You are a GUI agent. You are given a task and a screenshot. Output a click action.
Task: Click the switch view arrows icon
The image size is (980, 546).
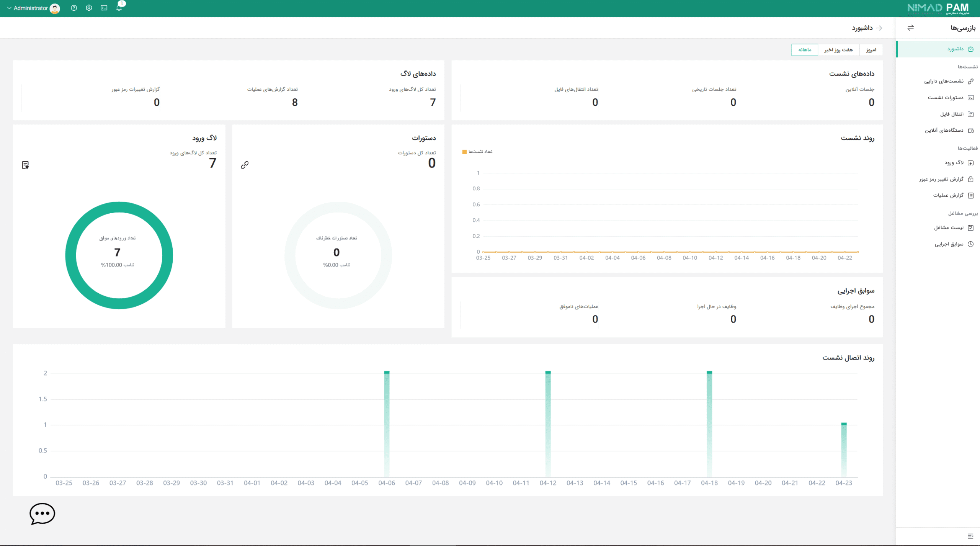(911, 28)
